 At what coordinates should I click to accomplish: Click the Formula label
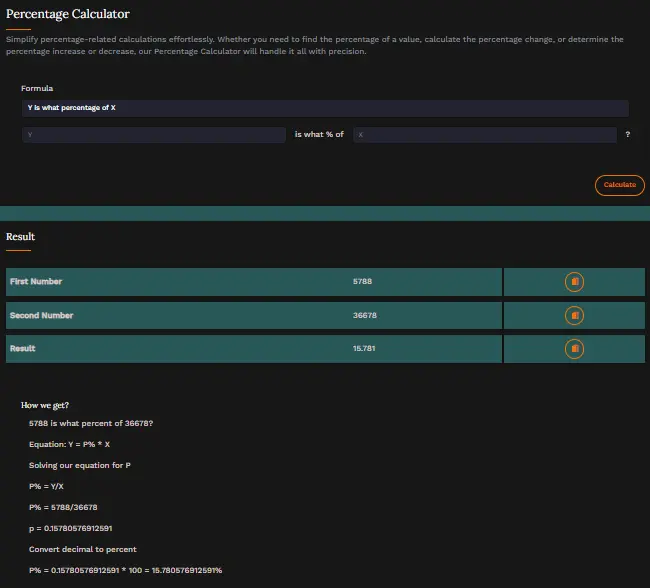click(x=37, y=88)
